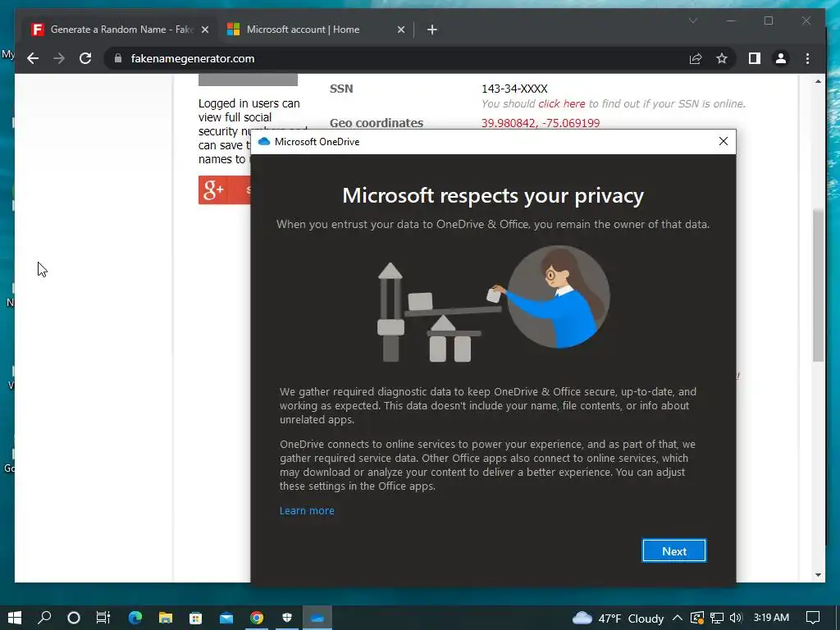Screen dimensions: 840x630
Task: Switch to Google Chrome in the taskbar
Action: pos(257,618)
